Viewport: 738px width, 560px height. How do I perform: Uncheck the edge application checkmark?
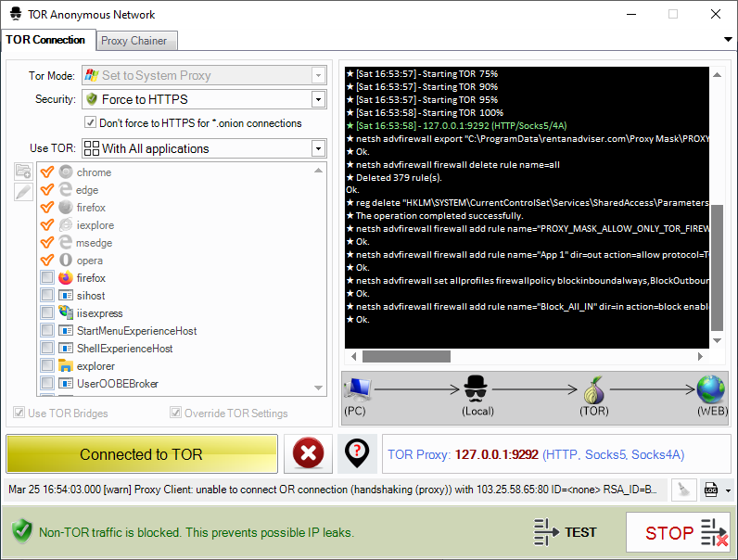coord(47,190)
